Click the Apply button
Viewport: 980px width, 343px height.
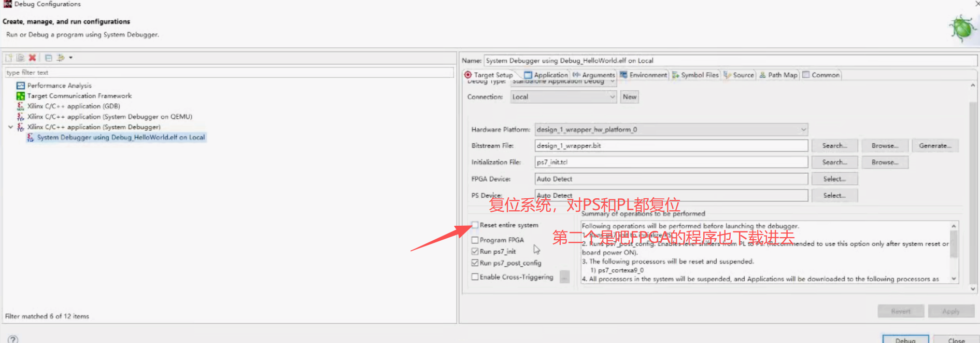click(951, 311)
